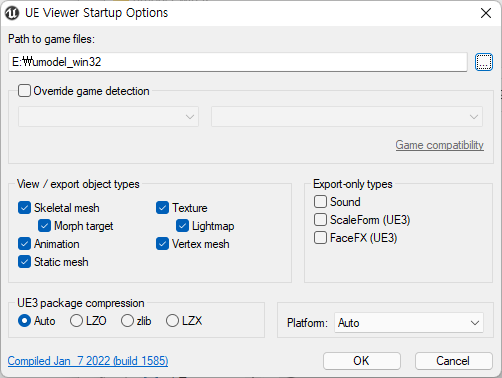Open the first disabled game engine dropdown
This screenshot has height=378, width=502.
tap(108, 117)
